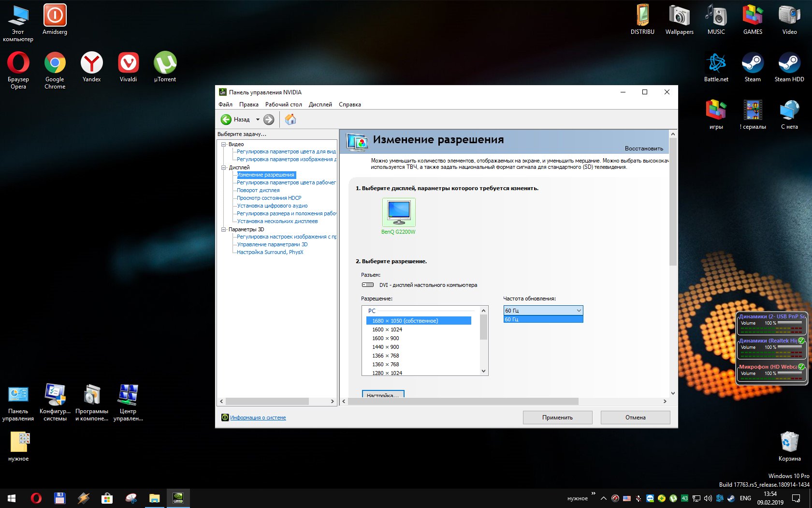Click NVIDIA Control Panel taskbar icon

[x=178, y=498]
